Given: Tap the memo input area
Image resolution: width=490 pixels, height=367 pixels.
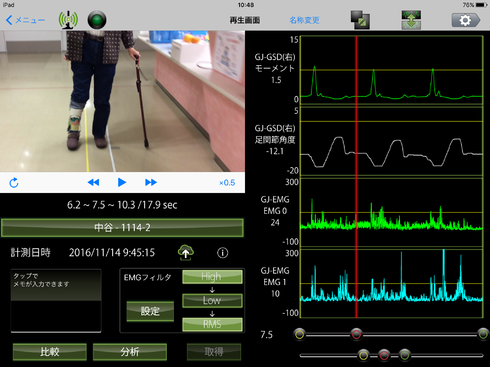Looking at the screenshot, I should (56, 301).
